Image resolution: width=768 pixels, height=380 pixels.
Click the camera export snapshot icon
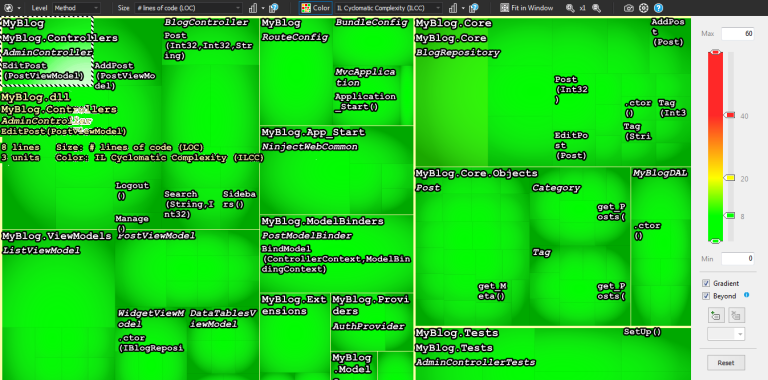tap(628, 8)
